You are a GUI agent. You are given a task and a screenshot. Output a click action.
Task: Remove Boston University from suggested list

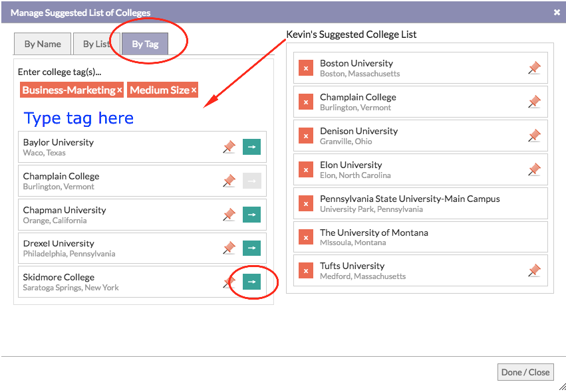(306, 68)
